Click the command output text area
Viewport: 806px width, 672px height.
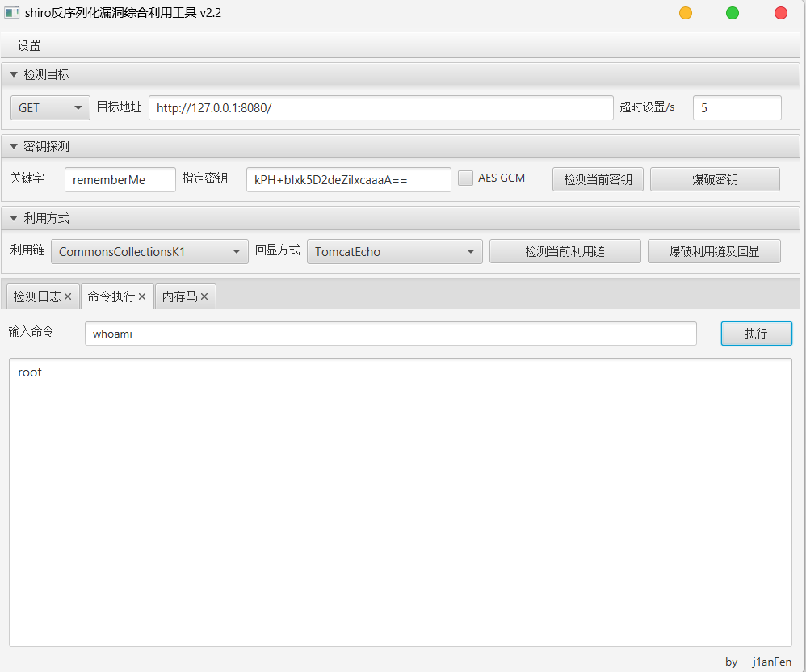coord(401,502)
